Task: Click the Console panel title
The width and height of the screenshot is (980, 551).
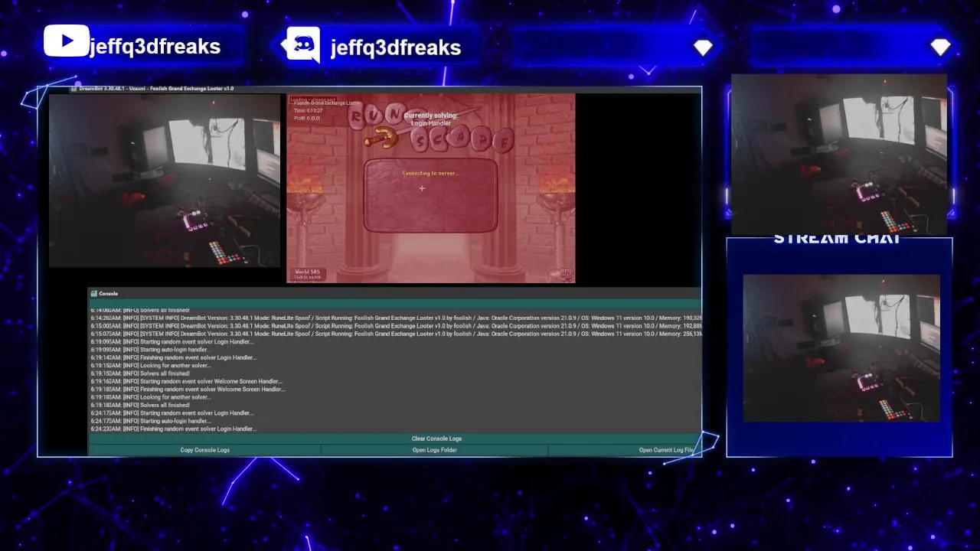Action: pos(108,293)
